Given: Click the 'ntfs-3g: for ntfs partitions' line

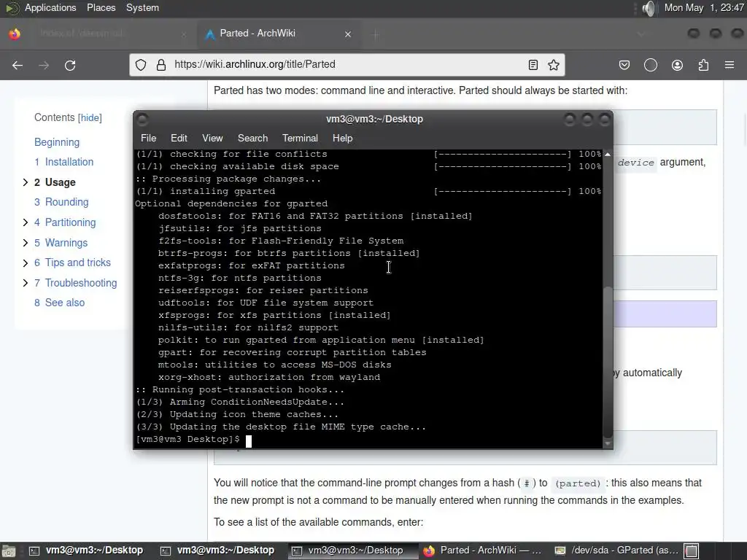Looking at the screenshot, I should (239, 278).
